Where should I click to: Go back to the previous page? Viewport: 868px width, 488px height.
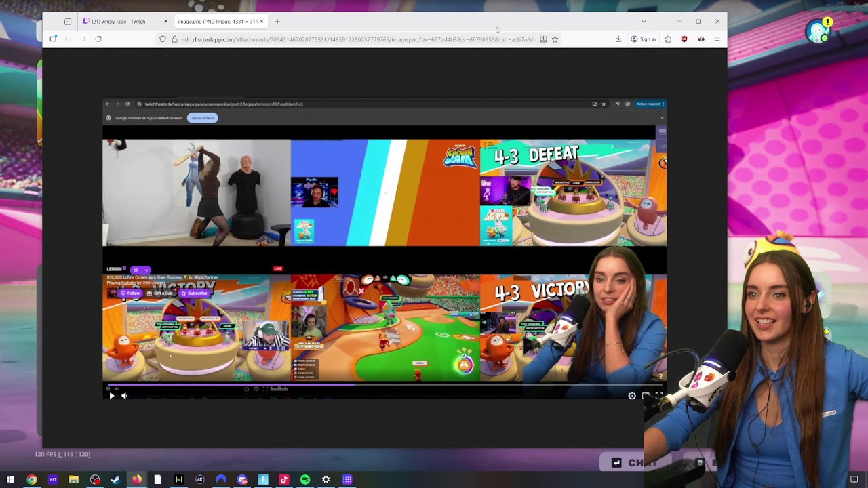pos(68,39)
